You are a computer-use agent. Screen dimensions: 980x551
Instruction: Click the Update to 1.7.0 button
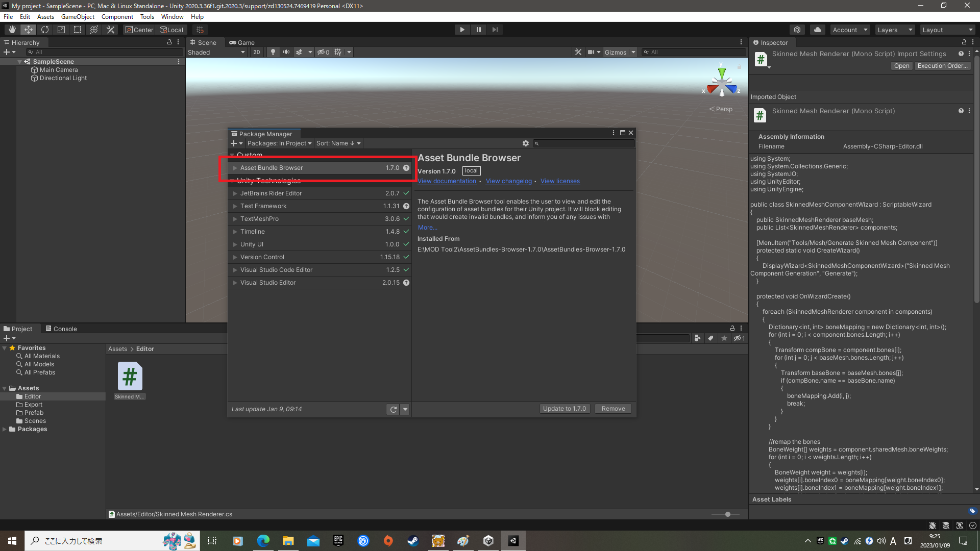click(565, 409)
